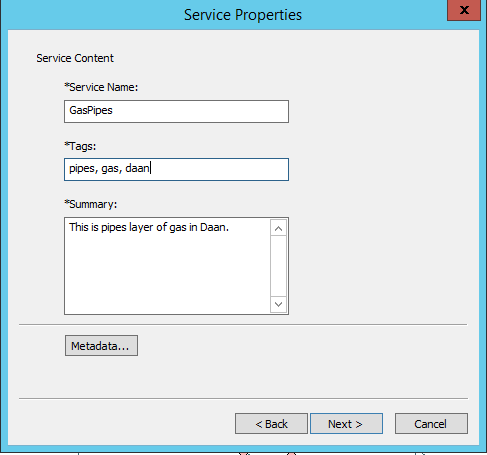The width and height of the screenshot is (487, 455).
Task: Click the Next > button
Action: 346,424
